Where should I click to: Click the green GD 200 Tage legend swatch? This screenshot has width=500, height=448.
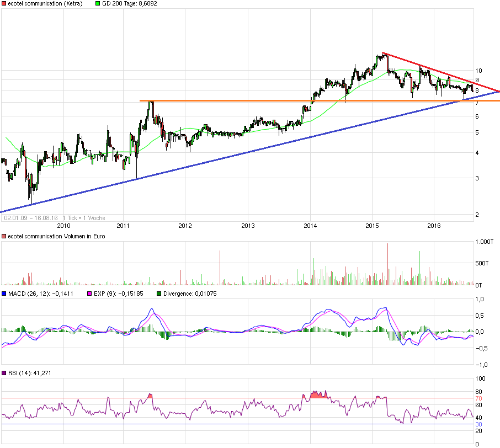98,3
